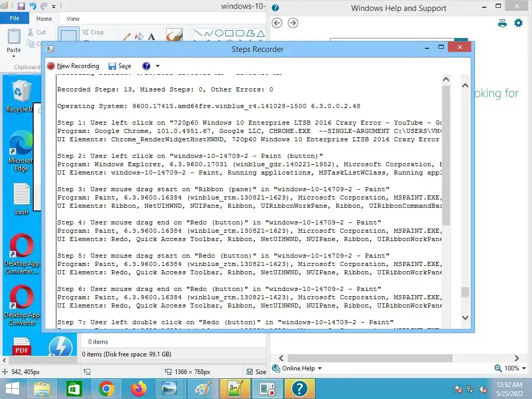The width and height of the screenshot is (532, 399).
Task: Pick the Curve shape in Paint
Action: (208, 33)
